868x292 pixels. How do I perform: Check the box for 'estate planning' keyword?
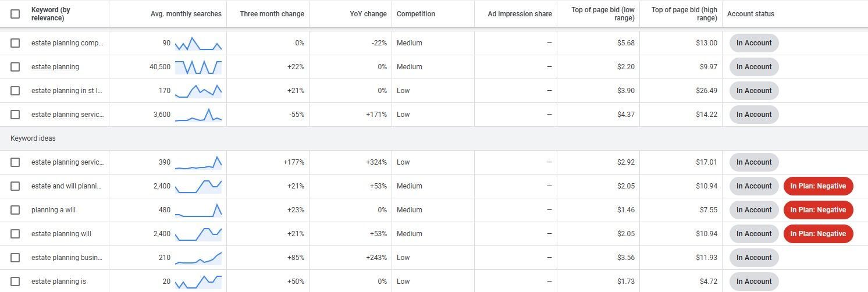click(x=15, y=67)
